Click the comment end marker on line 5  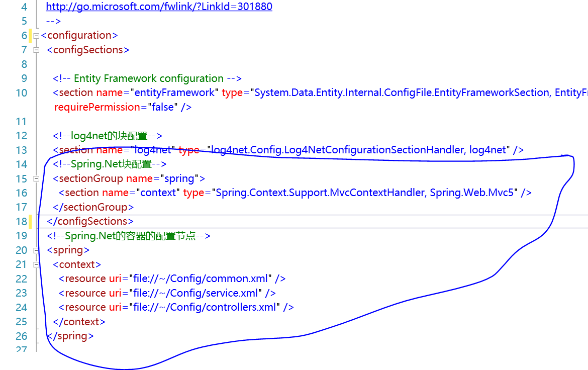click(x=53, y=21)
